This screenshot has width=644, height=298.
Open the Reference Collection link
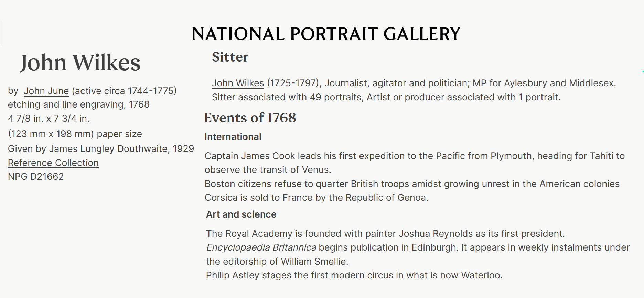click(x=53, y=163)
